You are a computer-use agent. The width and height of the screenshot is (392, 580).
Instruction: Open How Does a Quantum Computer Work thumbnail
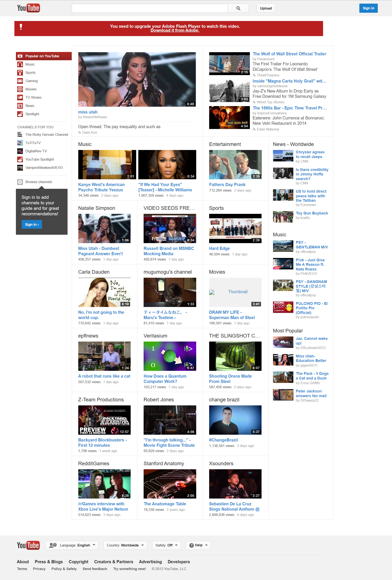click(x=170, y=356)
